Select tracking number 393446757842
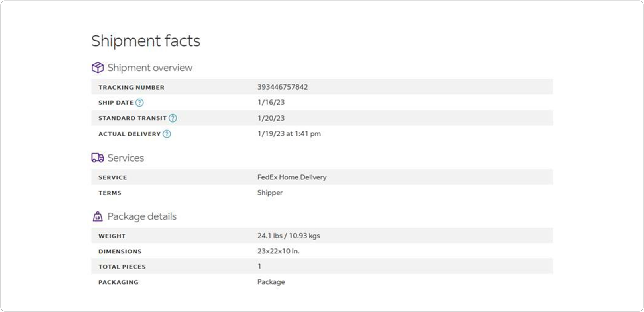The width and height of the screenshot is (644, 312). point(283,87)
